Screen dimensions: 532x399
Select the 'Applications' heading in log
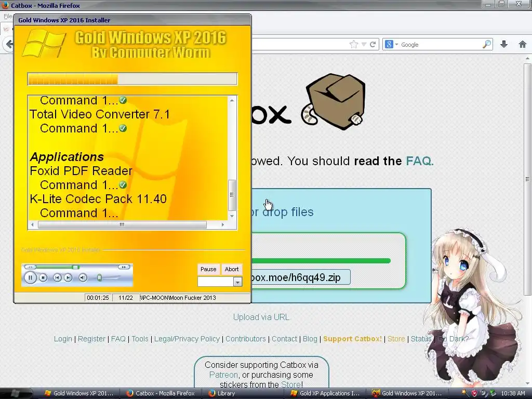coord(67,157)
